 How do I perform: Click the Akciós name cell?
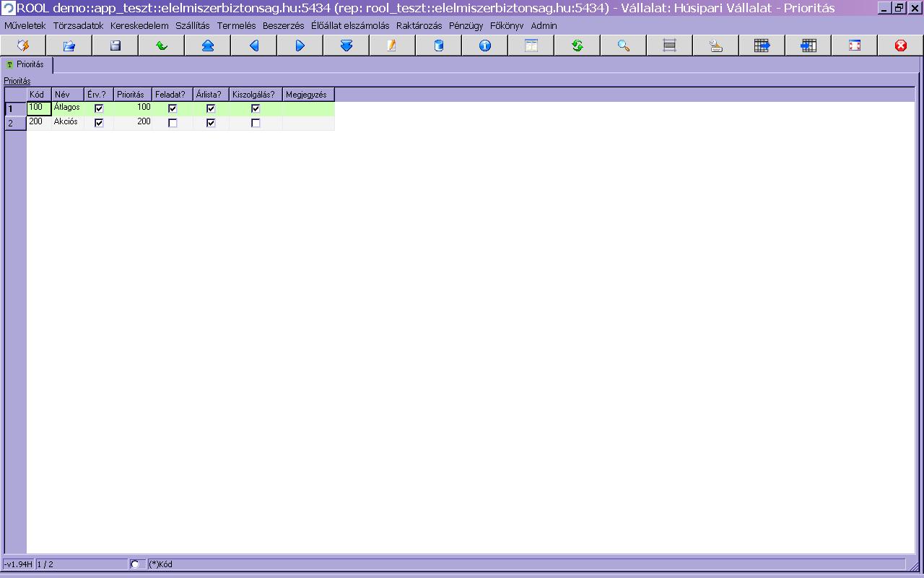(x=68, y=123)
